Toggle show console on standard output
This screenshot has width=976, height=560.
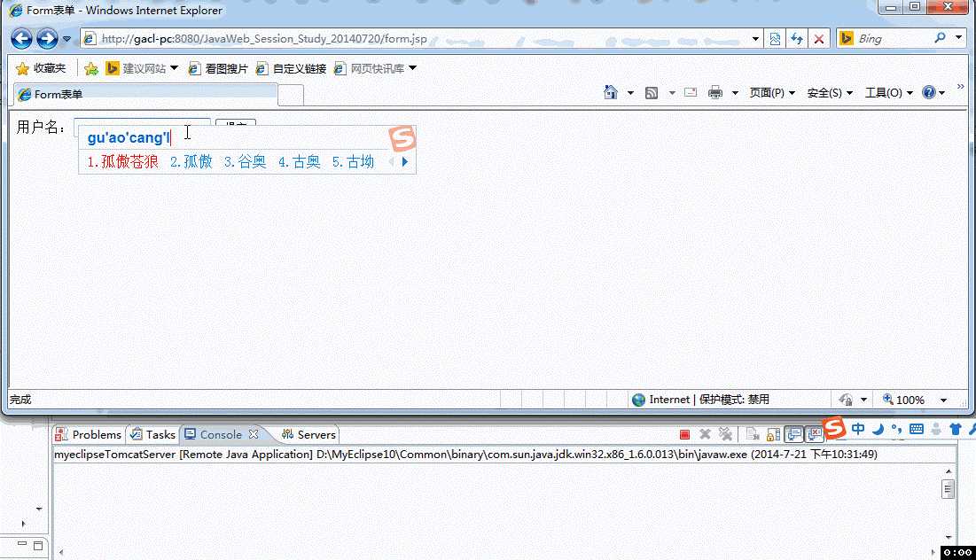click(x=793, y=434)
